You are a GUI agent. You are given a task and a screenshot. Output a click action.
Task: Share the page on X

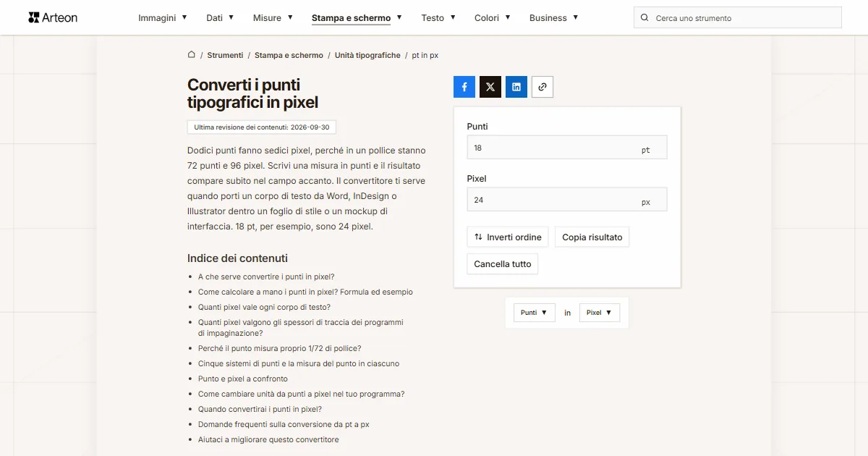490,87
